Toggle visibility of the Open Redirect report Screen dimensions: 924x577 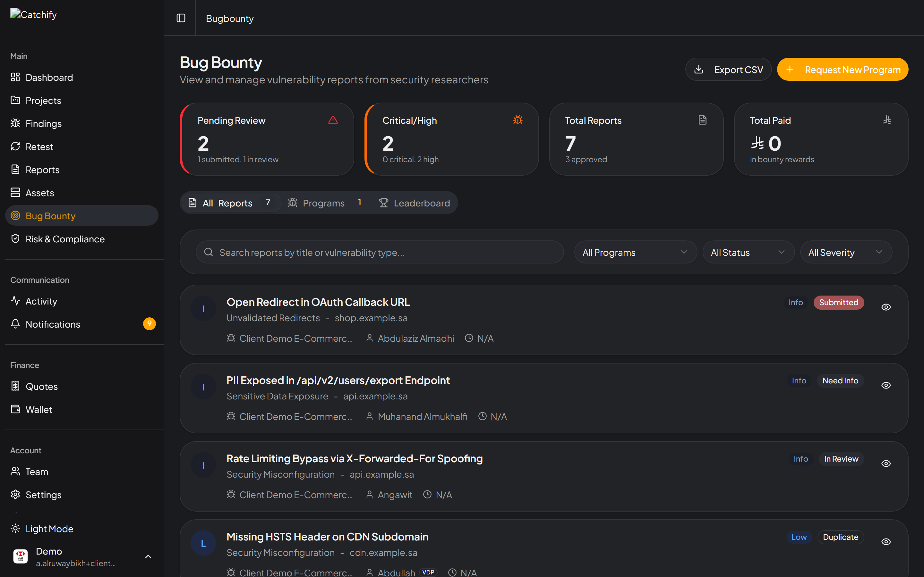886,307
